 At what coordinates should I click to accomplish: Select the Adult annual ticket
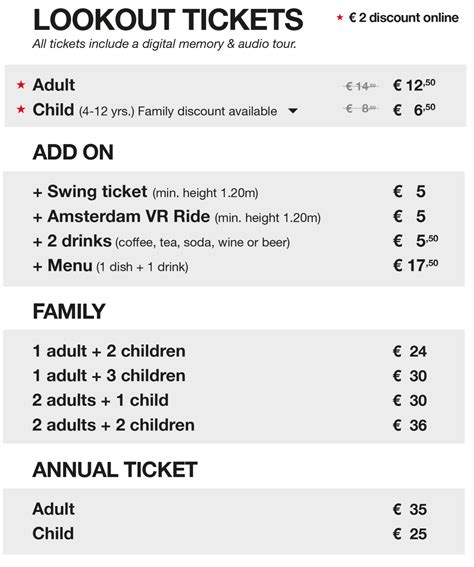tap(234, 509)
